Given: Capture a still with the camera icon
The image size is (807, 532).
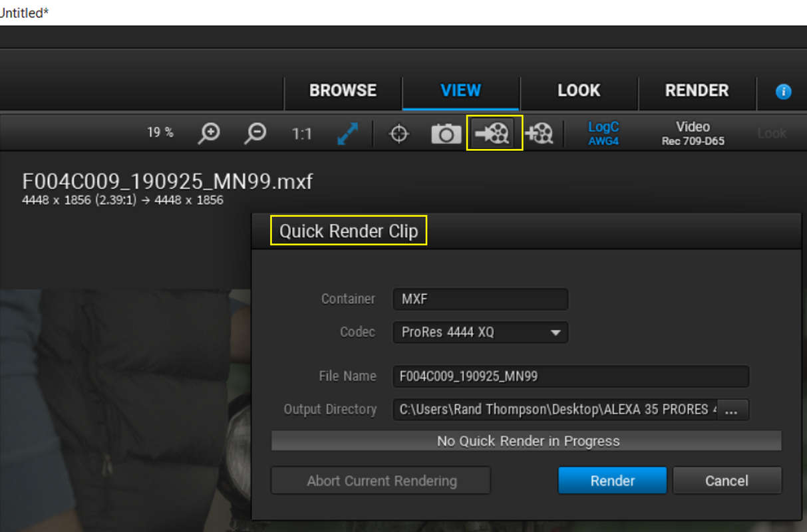Looking at the screenshot, I should [446, 134].
